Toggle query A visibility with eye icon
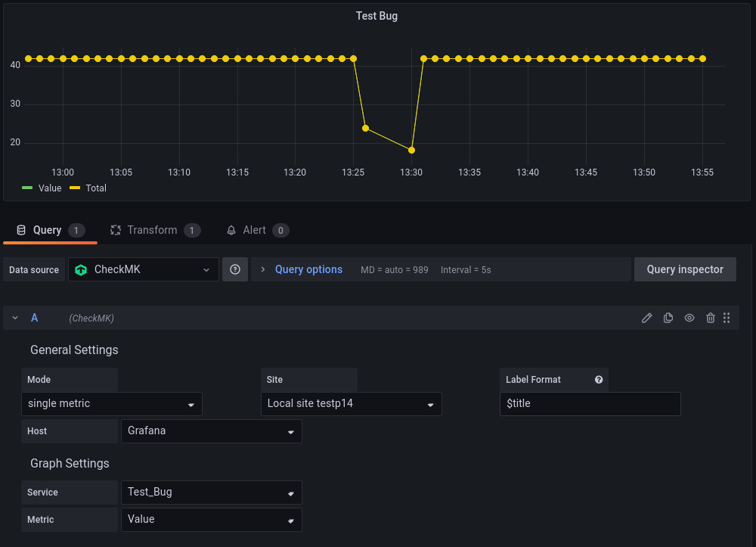 (x=689, y=319)
